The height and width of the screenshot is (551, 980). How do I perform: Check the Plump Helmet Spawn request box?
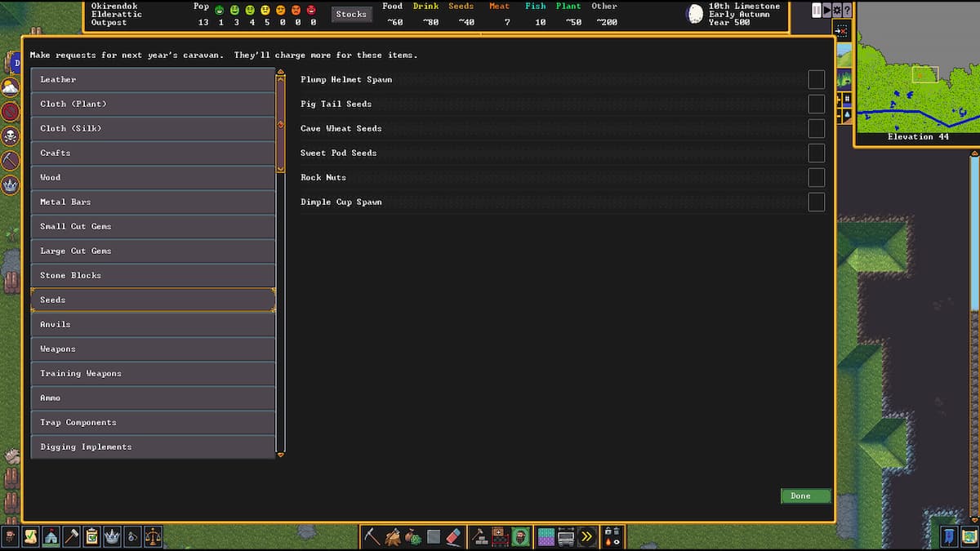(x=816, y=79)
